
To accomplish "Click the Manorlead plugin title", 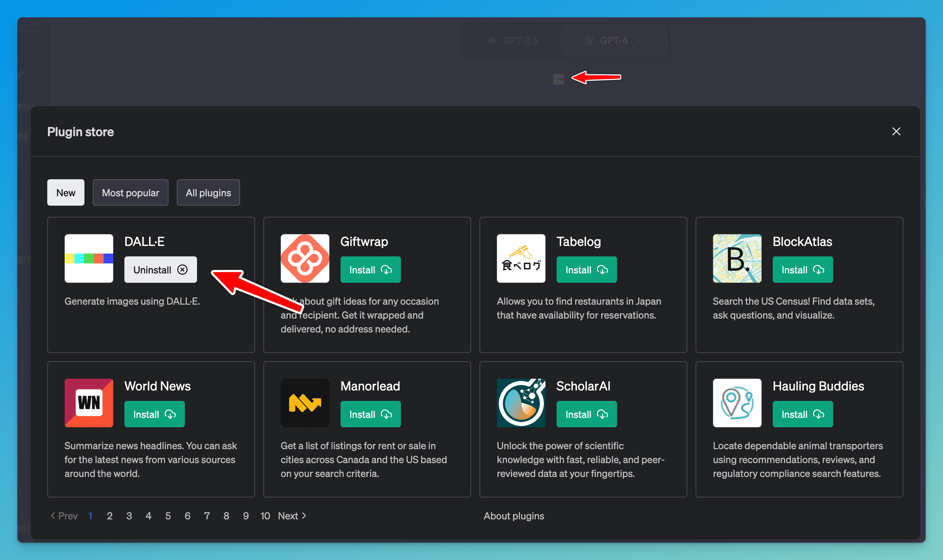I will [370, 386].
